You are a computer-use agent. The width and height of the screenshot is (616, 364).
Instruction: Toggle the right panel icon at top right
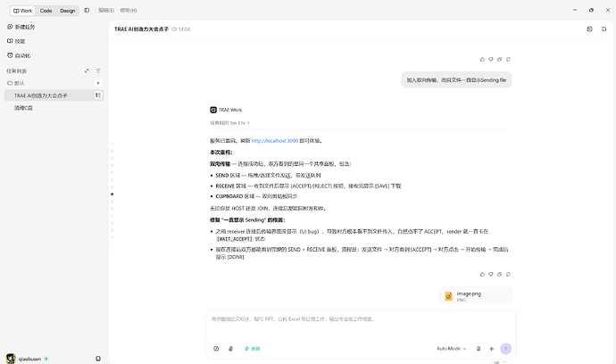point(604,29)
